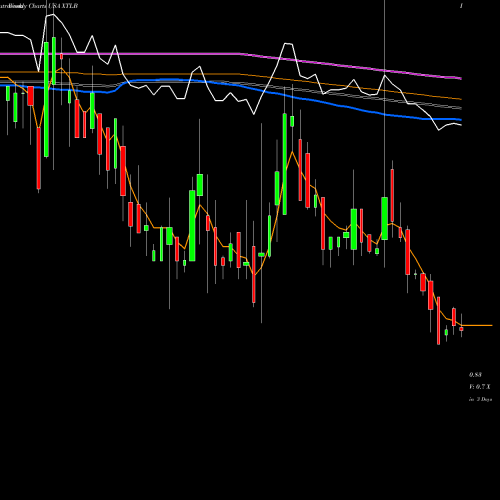This screenshot has width=500, height=500.
Task: Click the 'Charts USA XTLB' chart title
Action: [53, 6]
